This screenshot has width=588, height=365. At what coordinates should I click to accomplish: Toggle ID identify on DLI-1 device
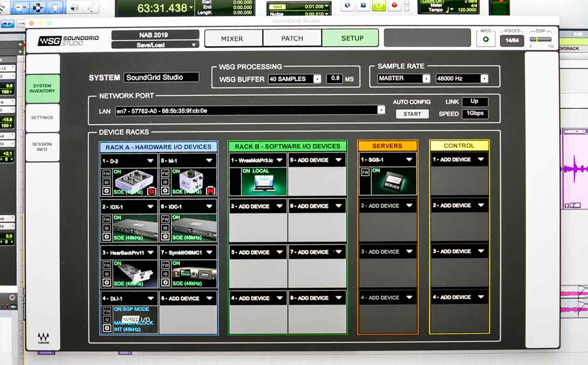[x=106, y=319]
